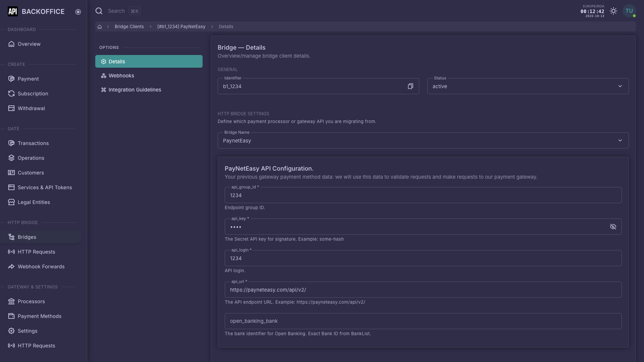This screenshot has width=644, height=362.
Task: Open HTTP Requests under Gateway & Settings
Action: coord(41,346)
